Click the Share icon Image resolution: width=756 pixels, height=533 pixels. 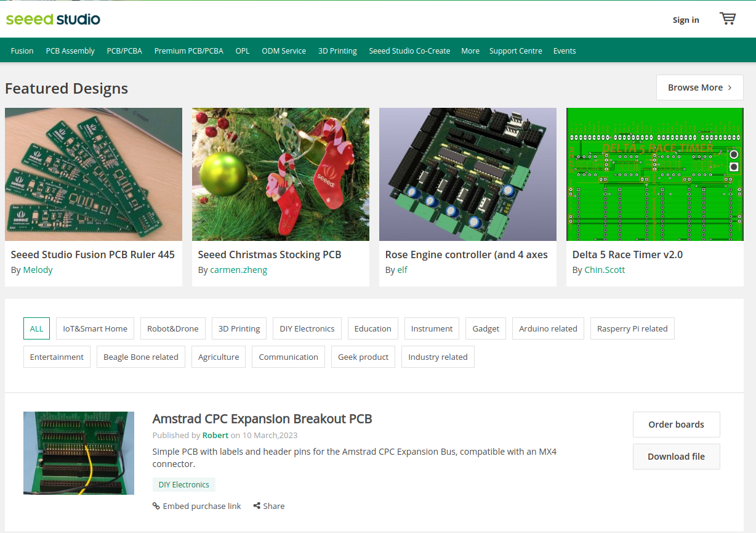[256, 506]
